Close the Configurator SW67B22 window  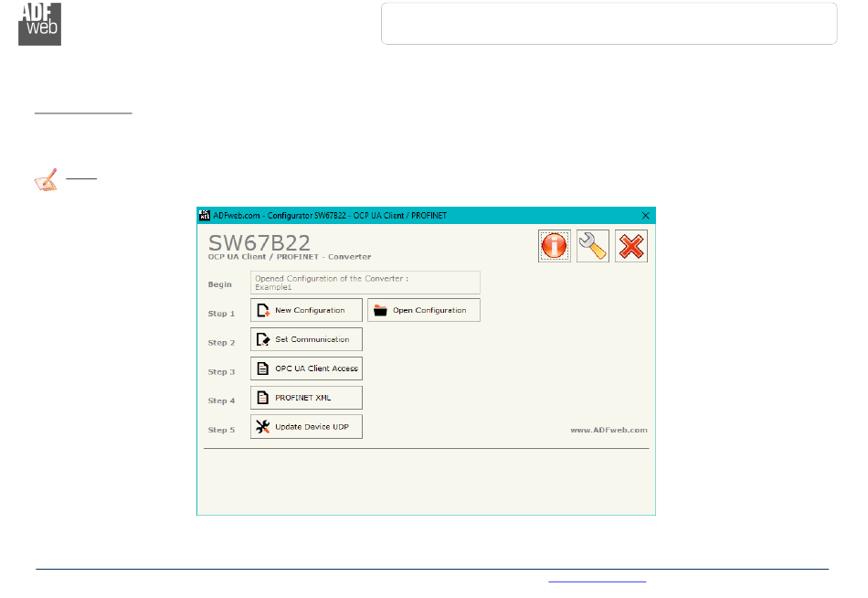(645, 216)
